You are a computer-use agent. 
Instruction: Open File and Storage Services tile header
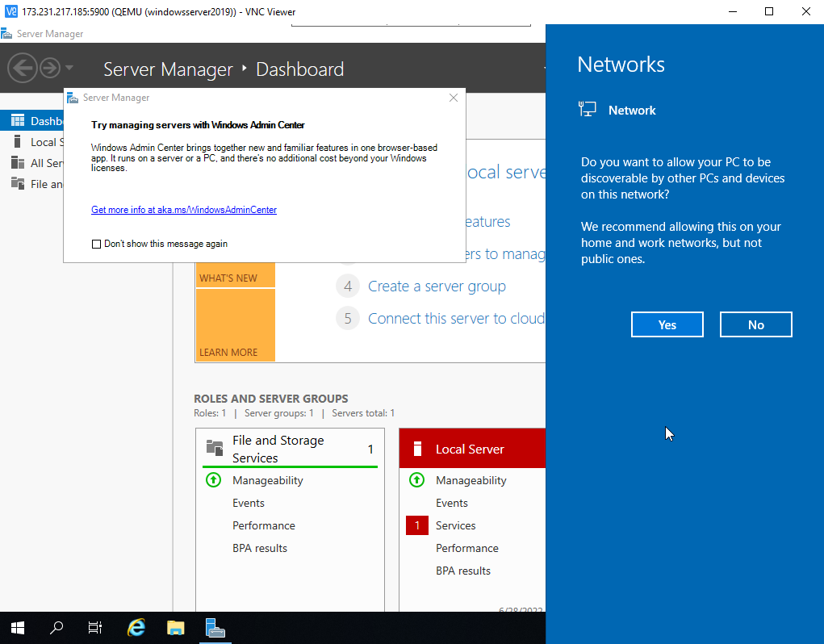coord(290,449)
